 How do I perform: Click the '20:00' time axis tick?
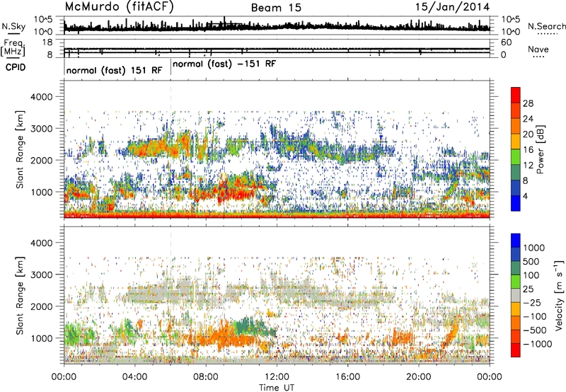tap(418, 377)
